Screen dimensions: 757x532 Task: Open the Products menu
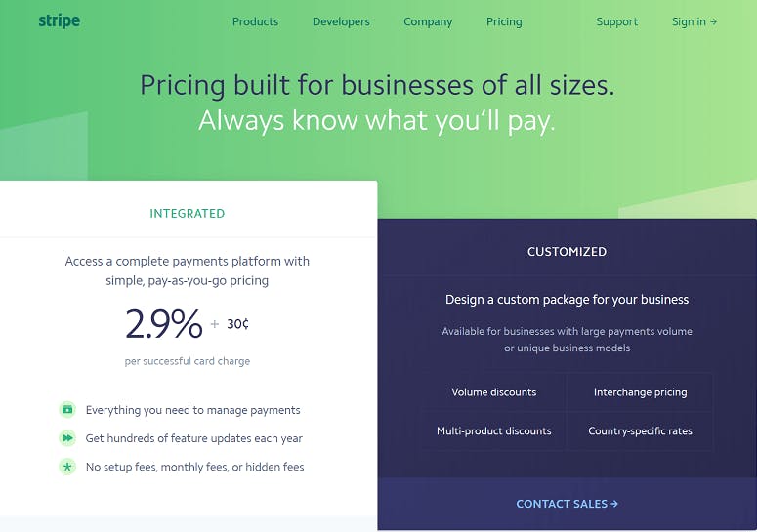255,21
